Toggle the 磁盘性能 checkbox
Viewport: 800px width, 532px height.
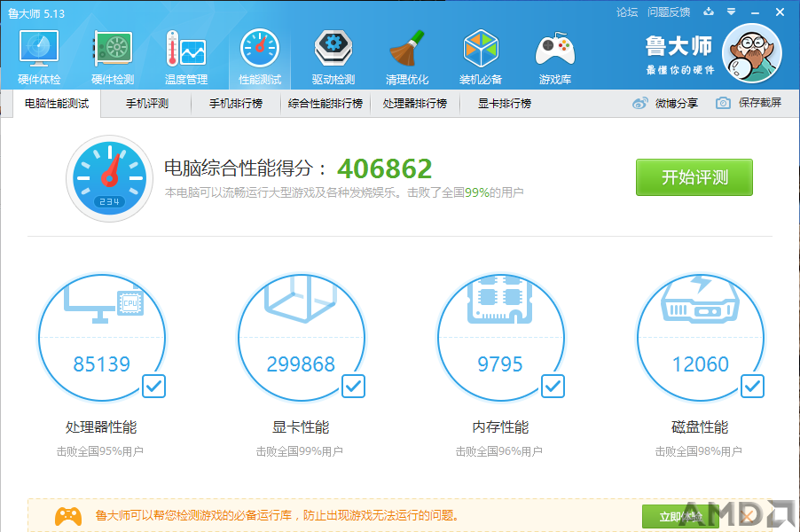point(752,386)
